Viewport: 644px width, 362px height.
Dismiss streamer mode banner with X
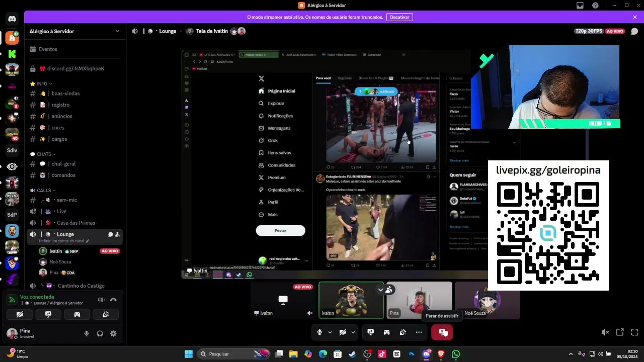[x=635, y=17]
